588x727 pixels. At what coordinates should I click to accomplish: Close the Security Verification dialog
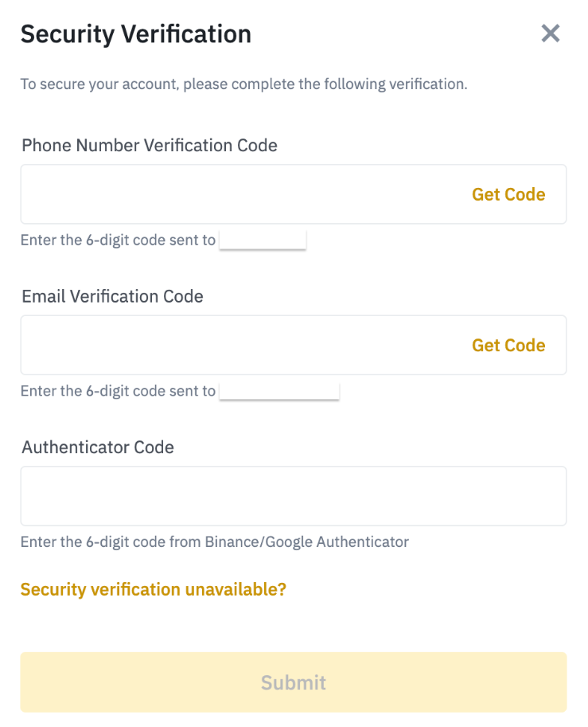tap(551, 33)
